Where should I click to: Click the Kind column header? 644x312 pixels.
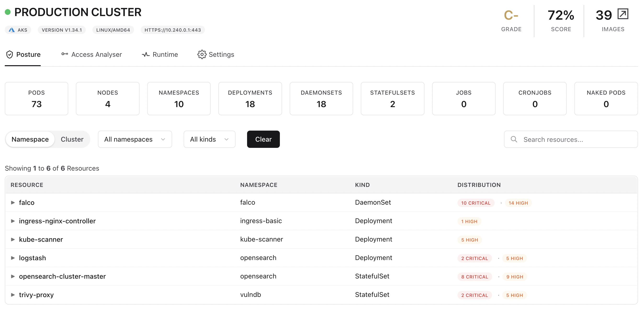coord(362,185)
